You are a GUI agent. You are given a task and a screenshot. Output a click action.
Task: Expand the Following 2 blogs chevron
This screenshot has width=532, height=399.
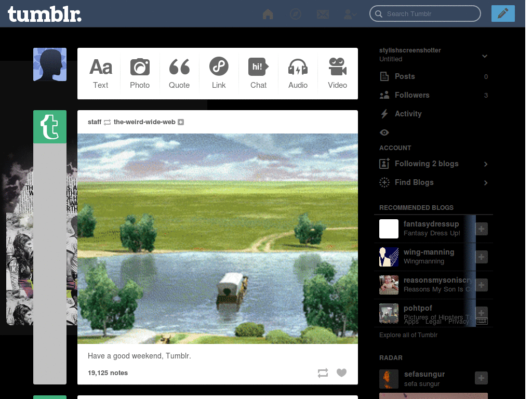pyautogui.click(x=486, y=164)
